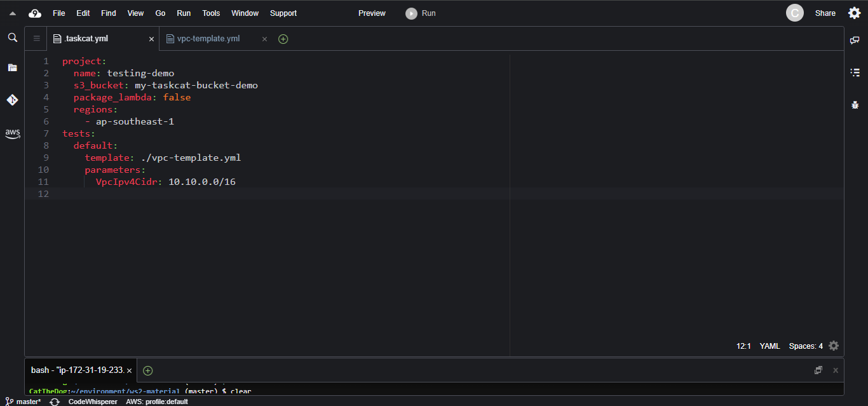Image resolution: width=868 pixels, height=406 pixels.
Task: Close the .taskcat.yml tab
Action: [151, 39]
